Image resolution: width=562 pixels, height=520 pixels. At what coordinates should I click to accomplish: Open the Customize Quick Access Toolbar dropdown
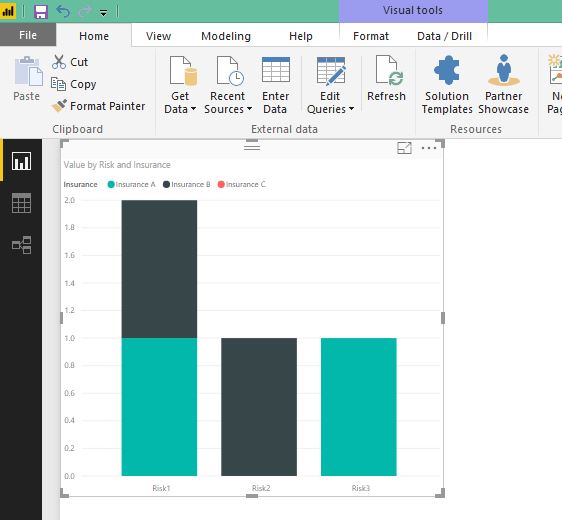(103, 13)
